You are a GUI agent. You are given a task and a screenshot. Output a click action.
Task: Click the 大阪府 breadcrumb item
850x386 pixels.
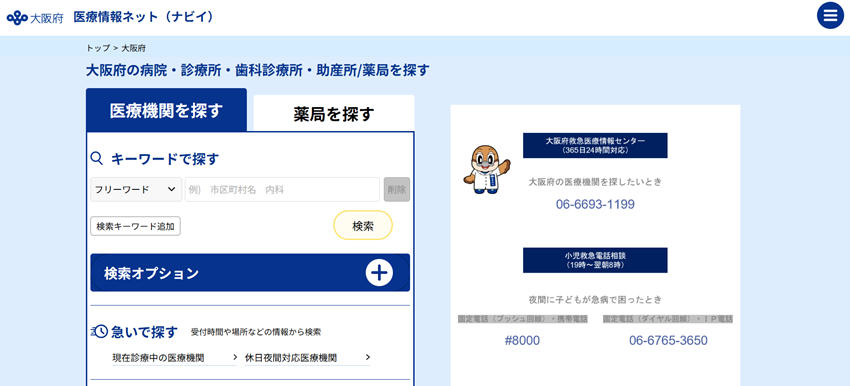tap(134, 48)
